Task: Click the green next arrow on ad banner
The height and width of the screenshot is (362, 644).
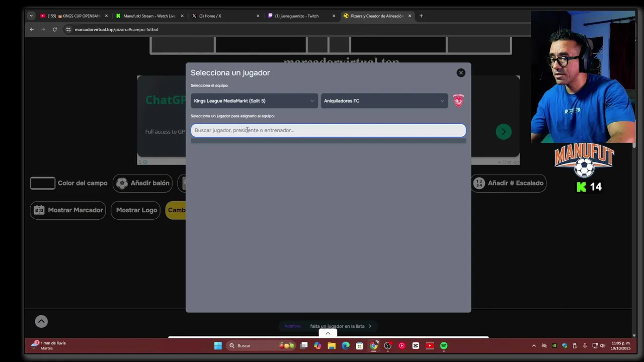Action: [504, 132]
